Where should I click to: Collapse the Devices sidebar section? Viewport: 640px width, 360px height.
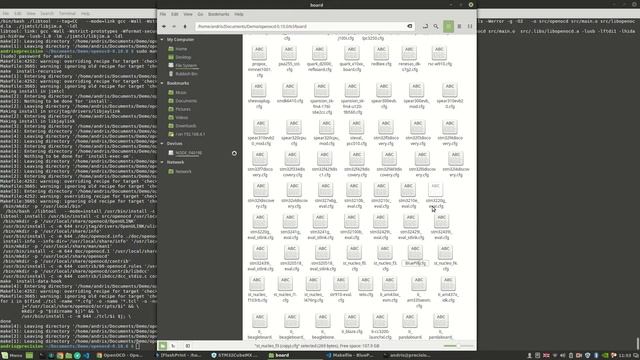[162, 144]
